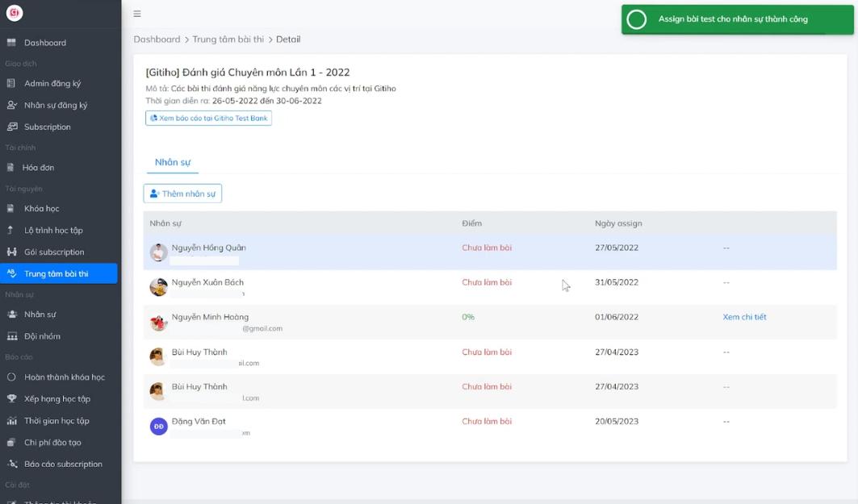Open Báo cáo subscription page
Screen dimensions: 858x504
pyautogui.click(x=63, y=464)
